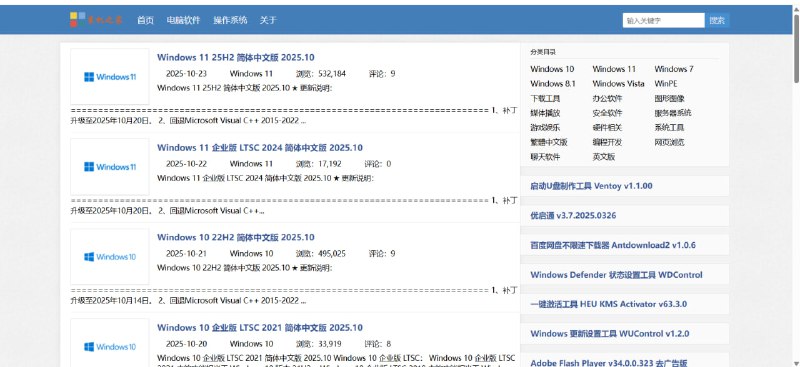The width and height of the screenshot is (800, 367).
Task: Open Windows 更新设置工具 WUControl v1.2.0 link
Action: point(610,333)
